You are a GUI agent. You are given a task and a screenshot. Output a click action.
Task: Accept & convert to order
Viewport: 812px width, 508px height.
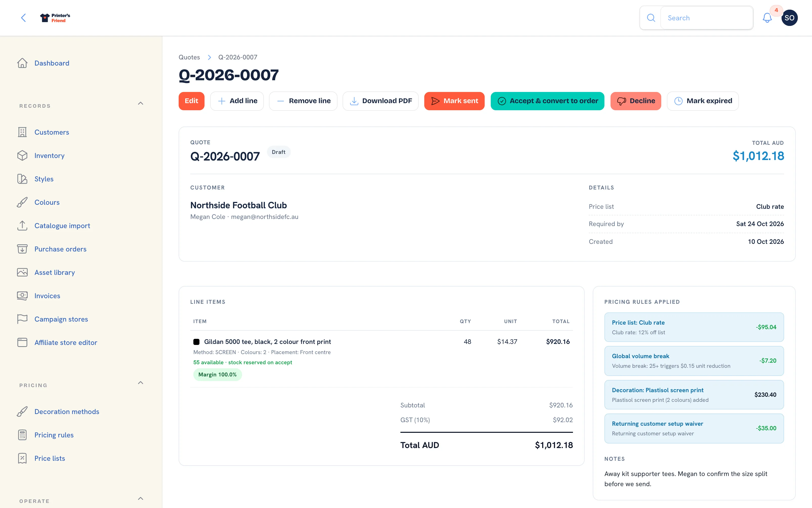547,101
